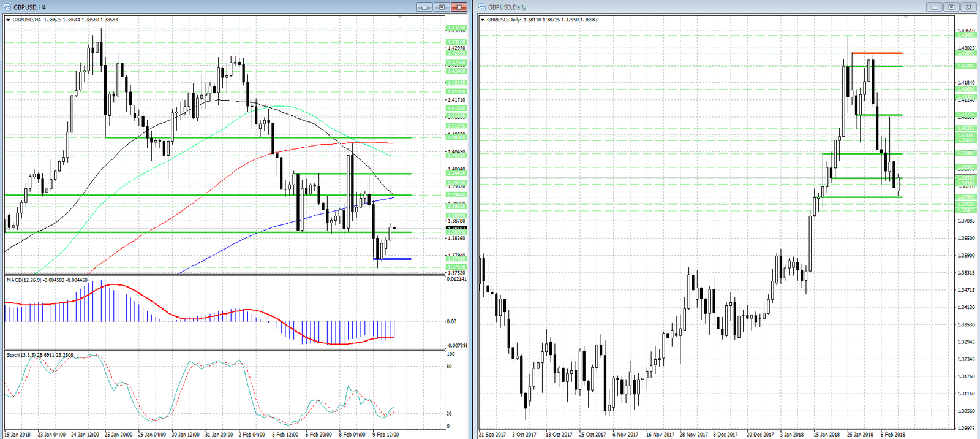Click the 3 Jan 2018 date label
Screen dimensions: 980x439
792,434
